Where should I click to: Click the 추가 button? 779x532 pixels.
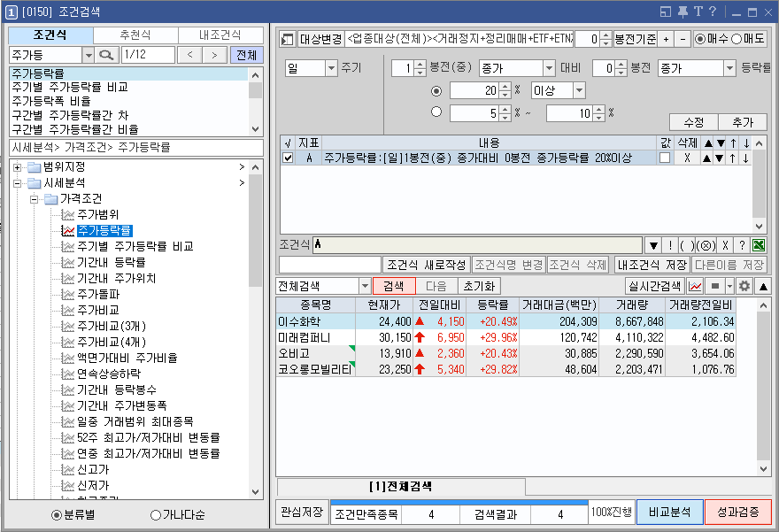pos(743,121)
